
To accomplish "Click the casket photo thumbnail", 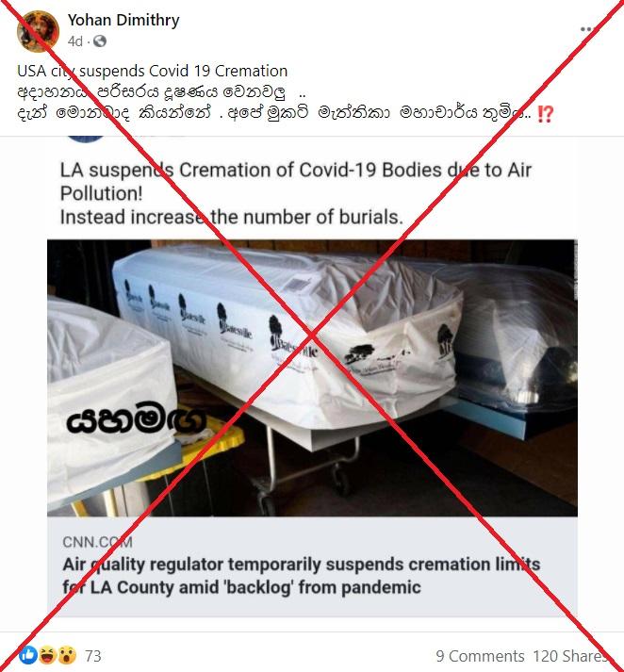I will coord(312,378).
